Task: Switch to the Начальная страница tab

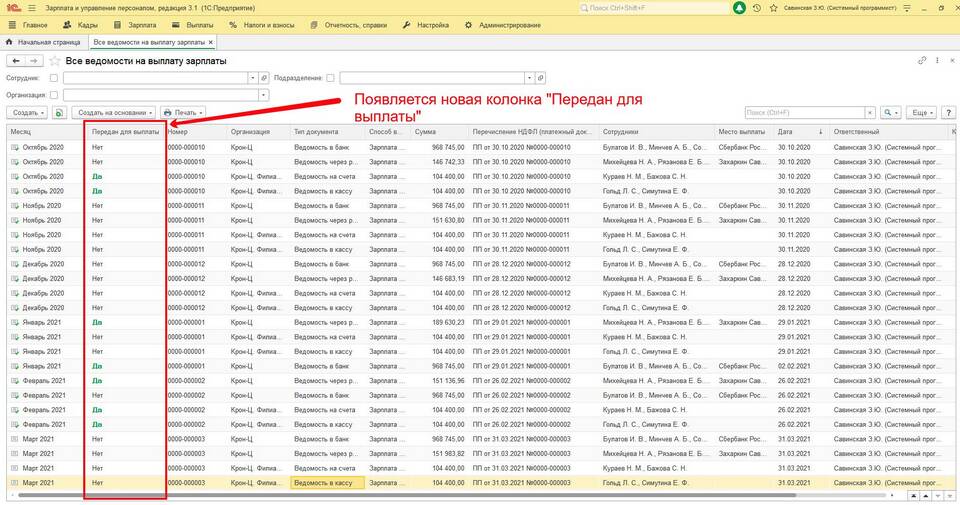Action: [x=43, y=42]
